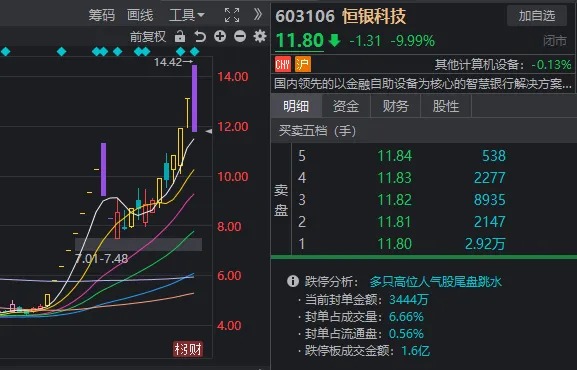The width and height of the screenshot is (577, 370).
Task: Switch the 前复权 price adjustment mode
Action: coord(148,36)
